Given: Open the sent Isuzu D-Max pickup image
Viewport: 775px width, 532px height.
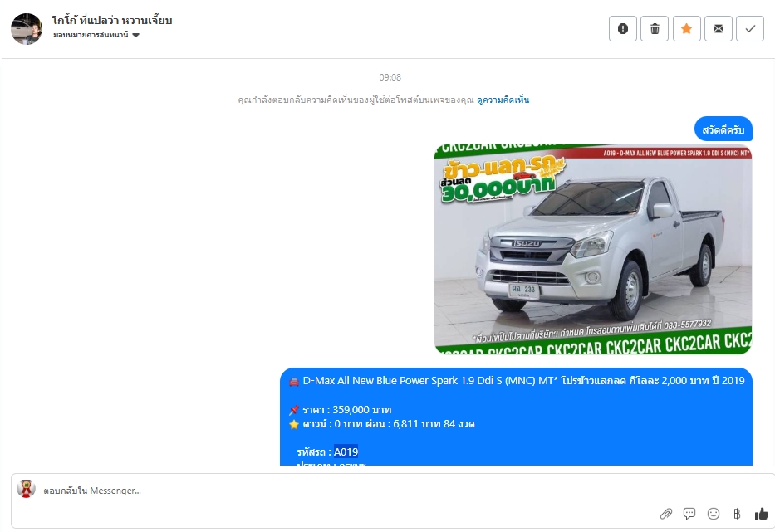Looking at the screenshot, I should point(592,249).
